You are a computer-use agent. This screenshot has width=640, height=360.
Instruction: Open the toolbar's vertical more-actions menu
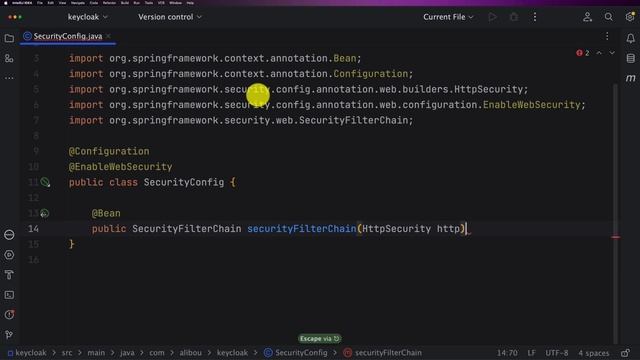(x=535, y=17)
